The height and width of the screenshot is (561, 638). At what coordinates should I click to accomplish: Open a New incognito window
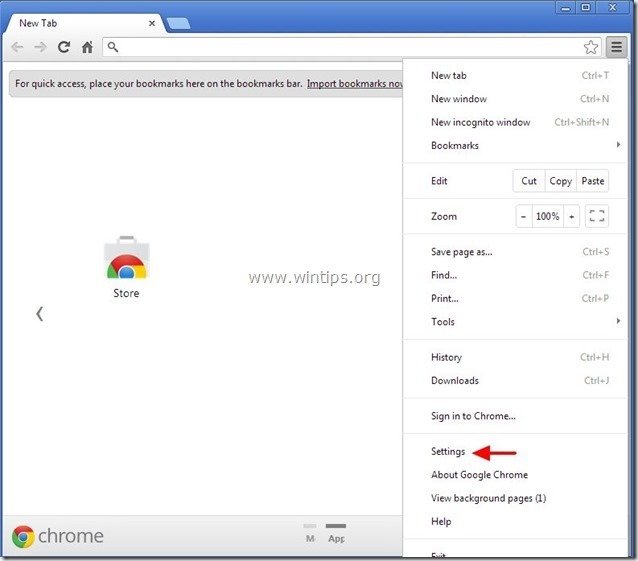point(515,122)
